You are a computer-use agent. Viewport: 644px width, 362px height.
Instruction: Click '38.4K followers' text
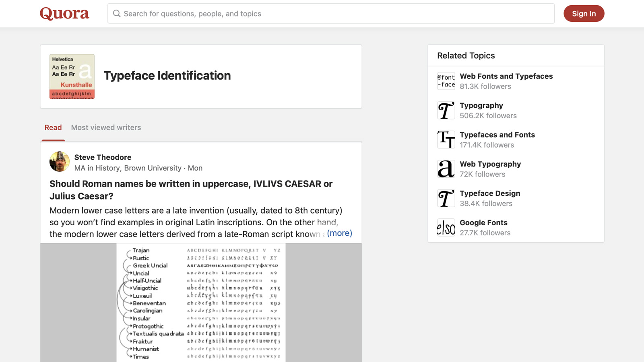pyautogui.click(x=486, y=204)
